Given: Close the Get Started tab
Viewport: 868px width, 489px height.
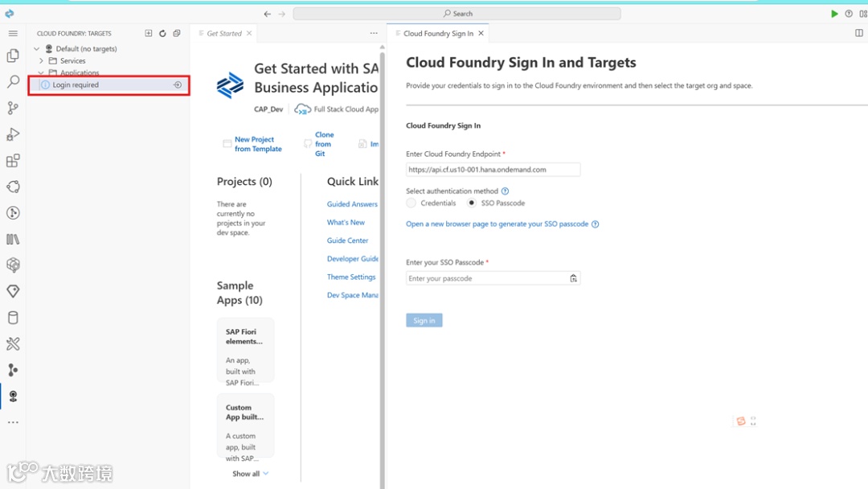Looking at the screenshot, I should click(x=249, y=33).
